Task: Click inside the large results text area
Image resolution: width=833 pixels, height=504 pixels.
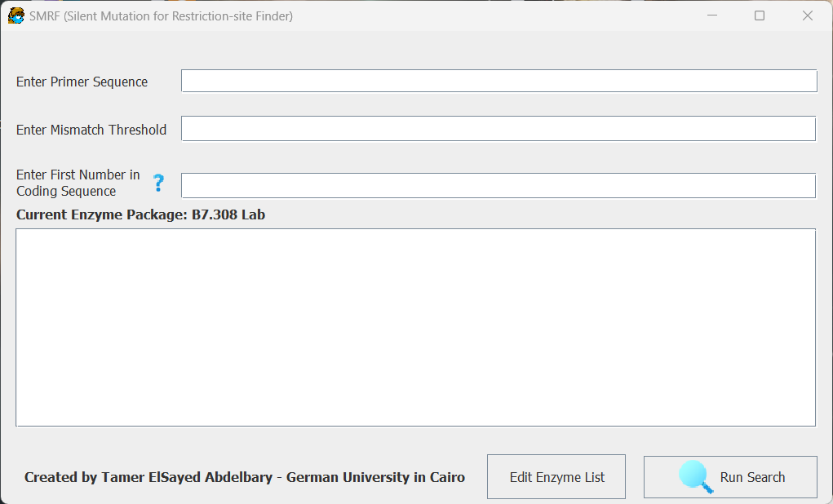Action: [x=415, y=327]
